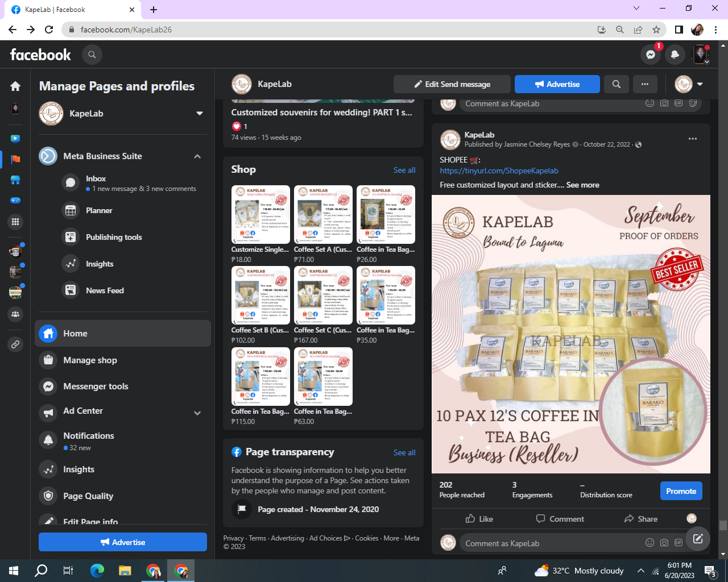Image resolution: width=728 pixels, height=582 pixels.
Task: Open Chrome tab search chevron
Action: point(636,9)
